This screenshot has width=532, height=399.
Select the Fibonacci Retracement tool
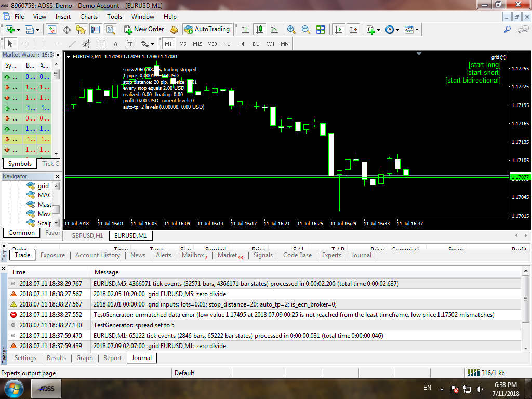(101, 44)
